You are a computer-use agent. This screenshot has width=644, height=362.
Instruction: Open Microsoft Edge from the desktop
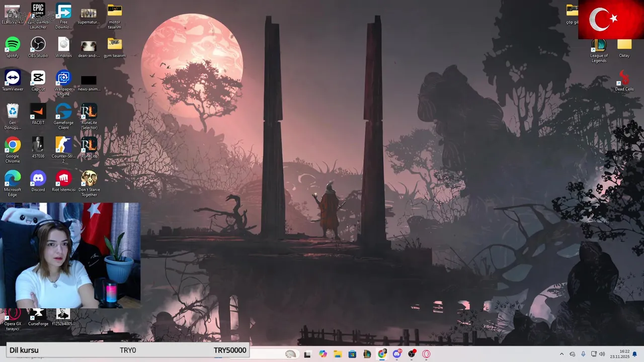tap(13, 184)
